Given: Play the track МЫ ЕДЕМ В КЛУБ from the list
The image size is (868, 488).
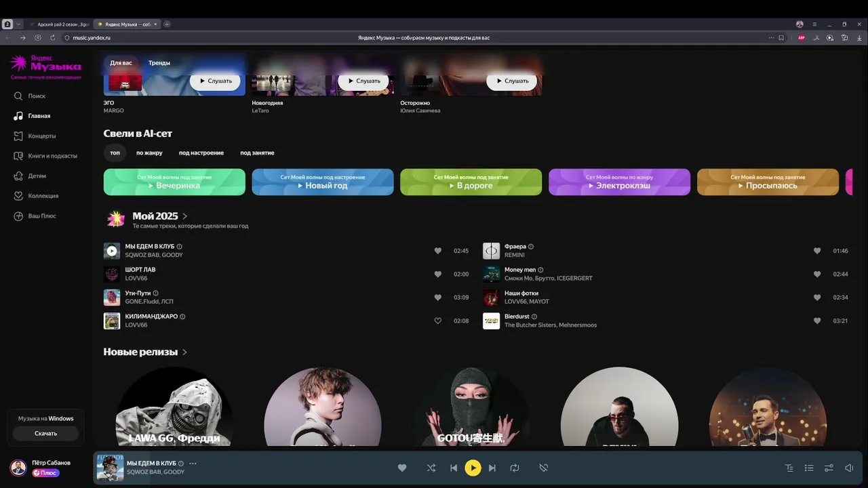Looking at the screenshot, I should coord(112,251).
